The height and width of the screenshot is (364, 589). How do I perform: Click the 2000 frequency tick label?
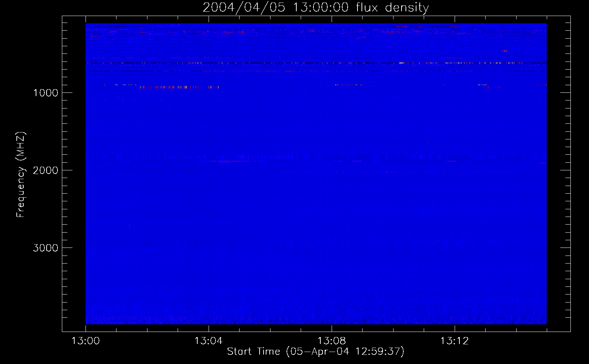46,170
